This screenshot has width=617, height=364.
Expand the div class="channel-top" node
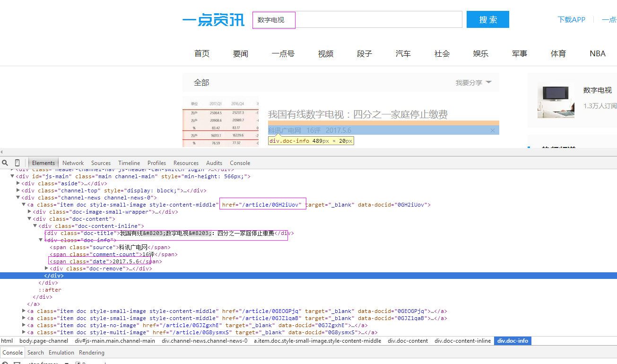click(18, 191)
